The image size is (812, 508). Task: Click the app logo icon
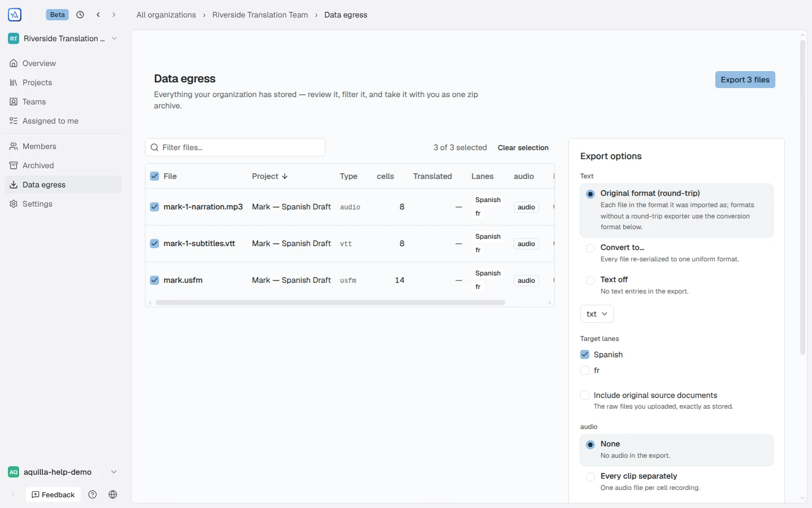click(x=15, y=15)
